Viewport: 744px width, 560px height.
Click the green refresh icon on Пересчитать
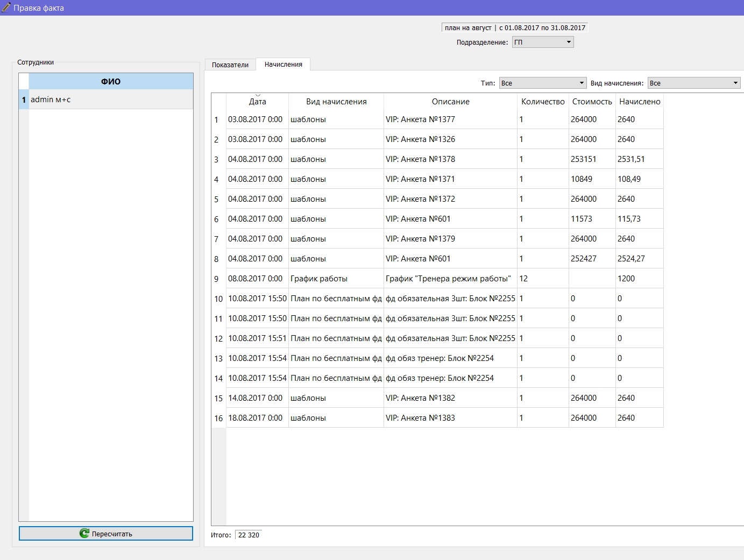tap(84, 533)
